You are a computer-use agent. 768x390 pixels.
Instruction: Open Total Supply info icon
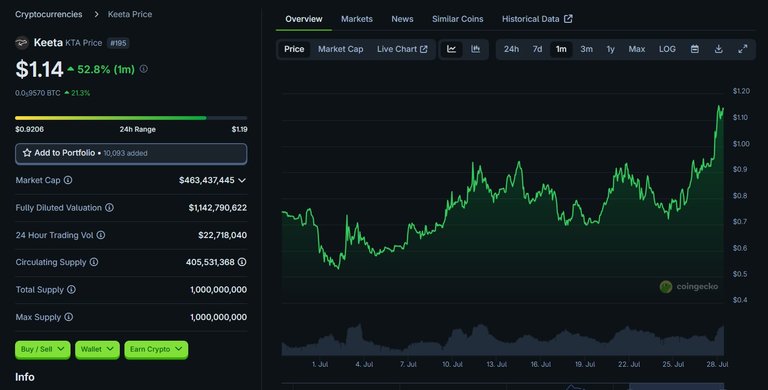tap(72, 290)
